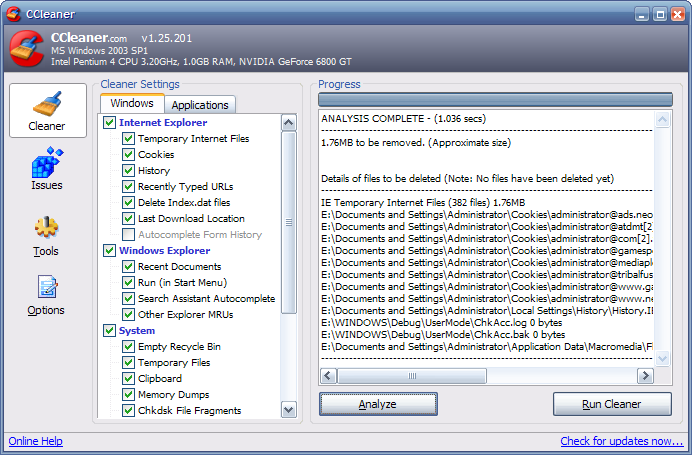Viewport: 692px width, 455px height.
Task: Disable Temporary Files cleaning under System
Action: tap(128, 362)
